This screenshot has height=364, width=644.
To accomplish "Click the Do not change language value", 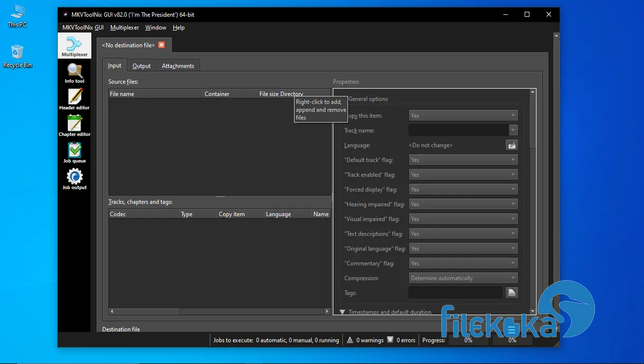I will click(430, 145).
